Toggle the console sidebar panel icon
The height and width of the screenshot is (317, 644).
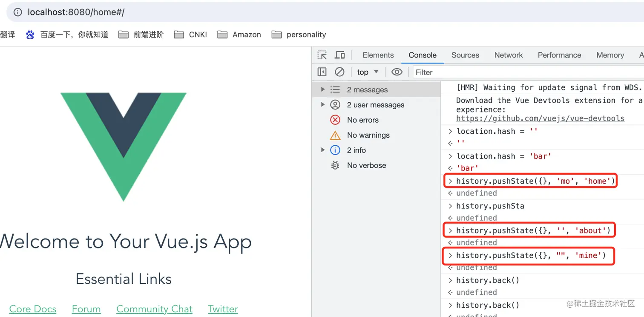pos(322,72)
